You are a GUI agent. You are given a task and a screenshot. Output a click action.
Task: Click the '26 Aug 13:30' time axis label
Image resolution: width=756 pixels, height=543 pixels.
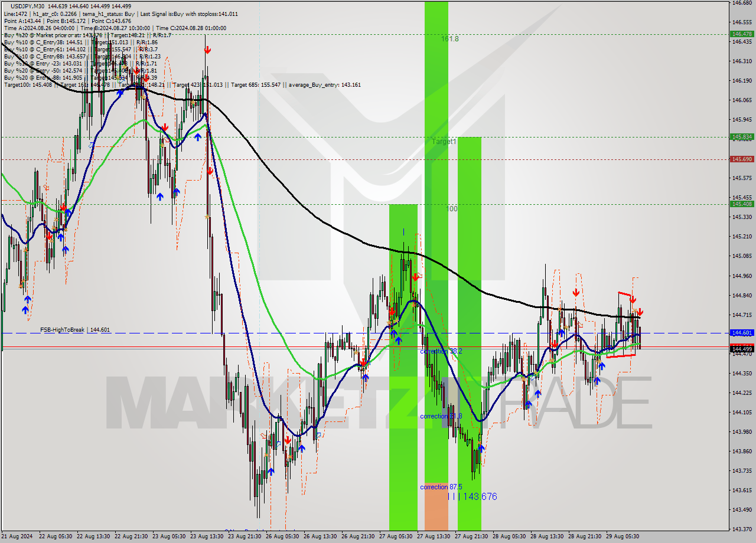pyautogui.click(x=320, y=537)
